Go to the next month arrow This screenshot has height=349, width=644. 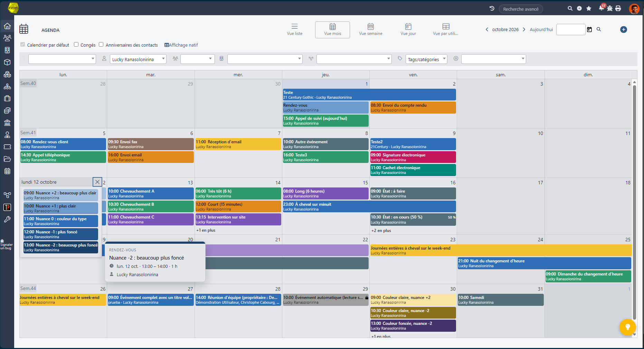click(524, 29)
